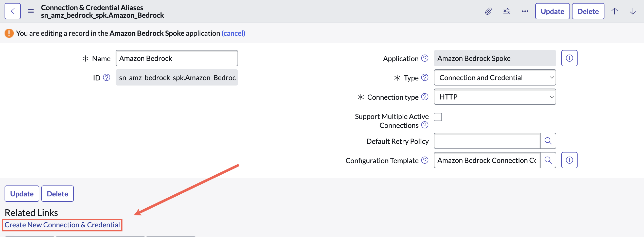
Task: Open the form context hamburger menu
Action: pyautogui.click(x=31, y=11)
